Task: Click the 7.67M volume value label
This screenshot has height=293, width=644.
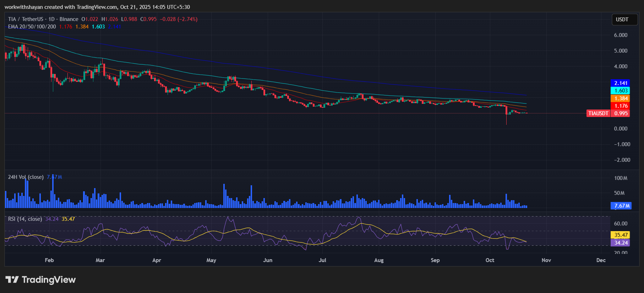Action: point(622,206)
